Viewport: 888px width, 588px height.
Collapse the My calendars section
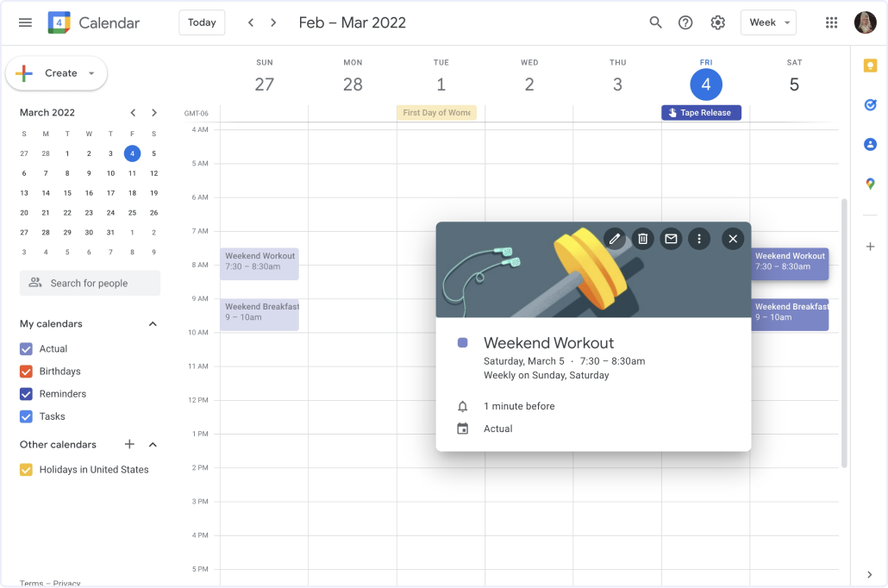153,324
